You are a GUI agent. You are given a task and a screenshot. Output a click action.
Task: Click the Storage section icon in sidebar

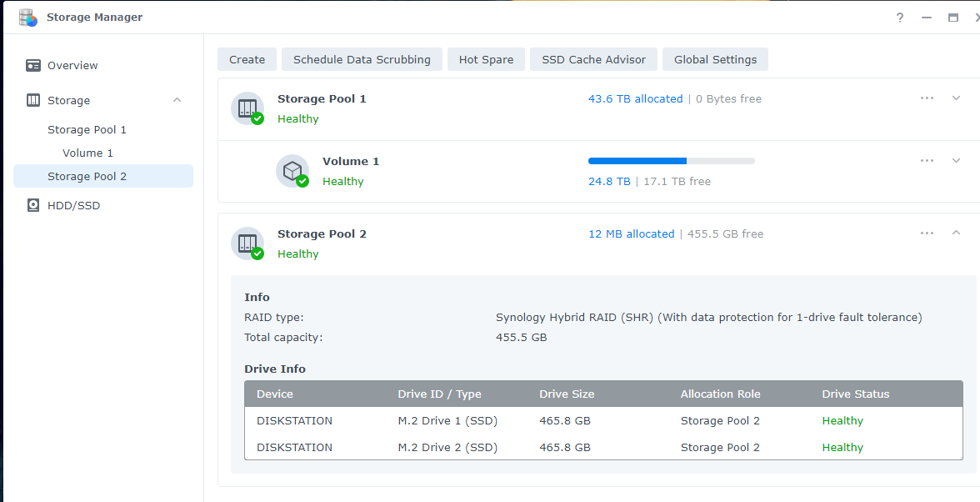tap(33, 101)
